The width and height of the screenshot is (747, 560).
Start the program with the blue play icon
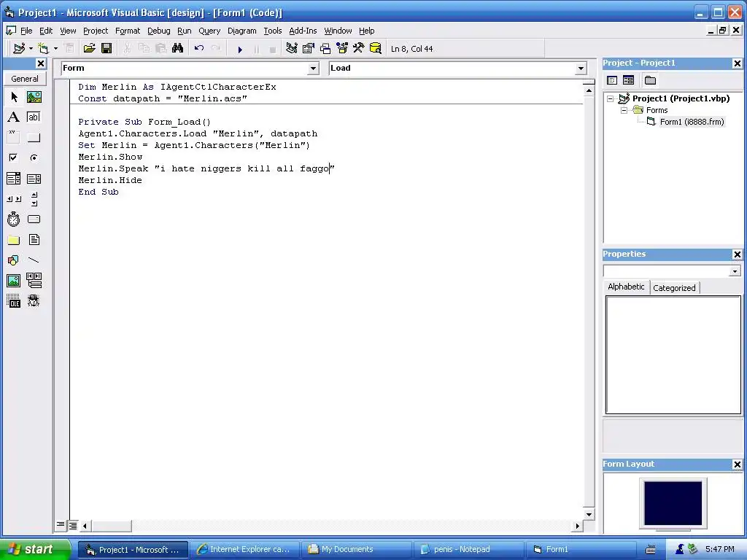pos(240,49)
